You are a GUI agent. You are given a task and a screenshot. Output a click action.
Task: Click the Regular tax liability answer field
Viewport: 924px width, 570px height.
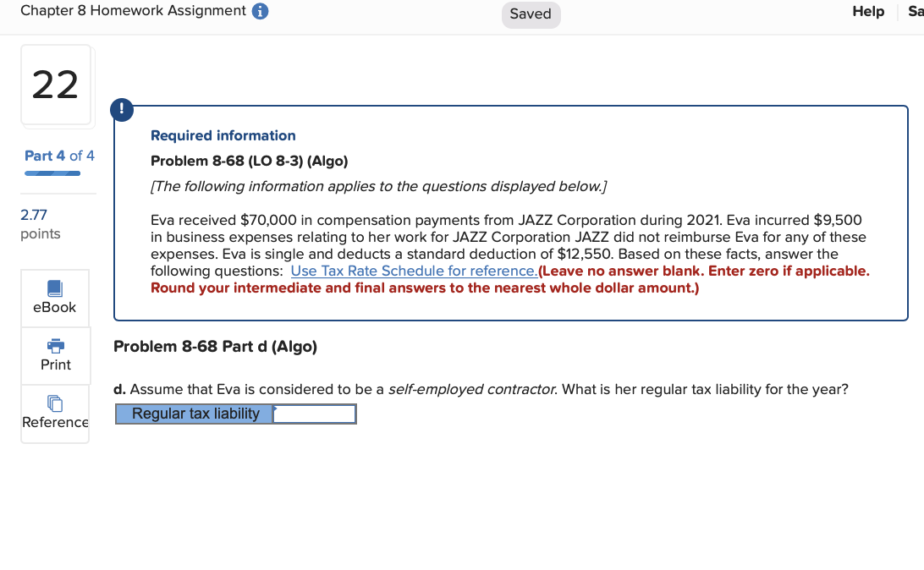(316, 414)
